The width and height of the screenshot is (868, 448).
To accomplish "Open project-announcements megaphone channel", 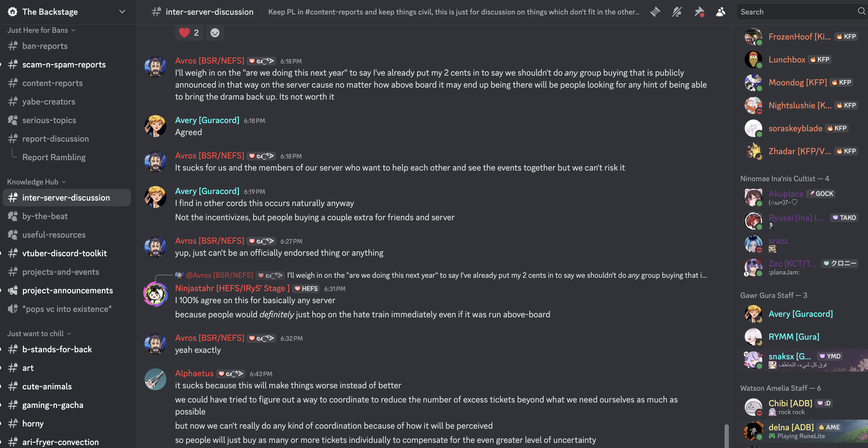I will pos(67,290).
